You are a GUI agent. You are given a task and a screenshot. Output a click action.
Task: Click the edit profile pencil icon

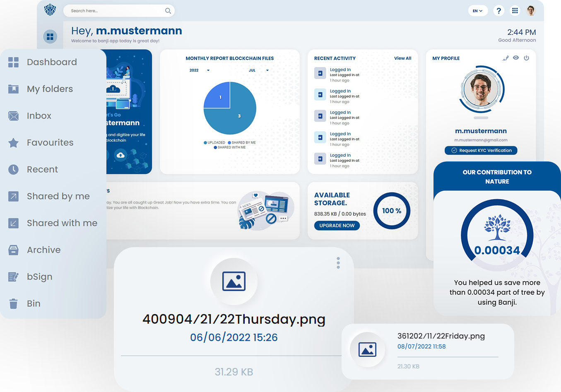[x=506, y=58]
